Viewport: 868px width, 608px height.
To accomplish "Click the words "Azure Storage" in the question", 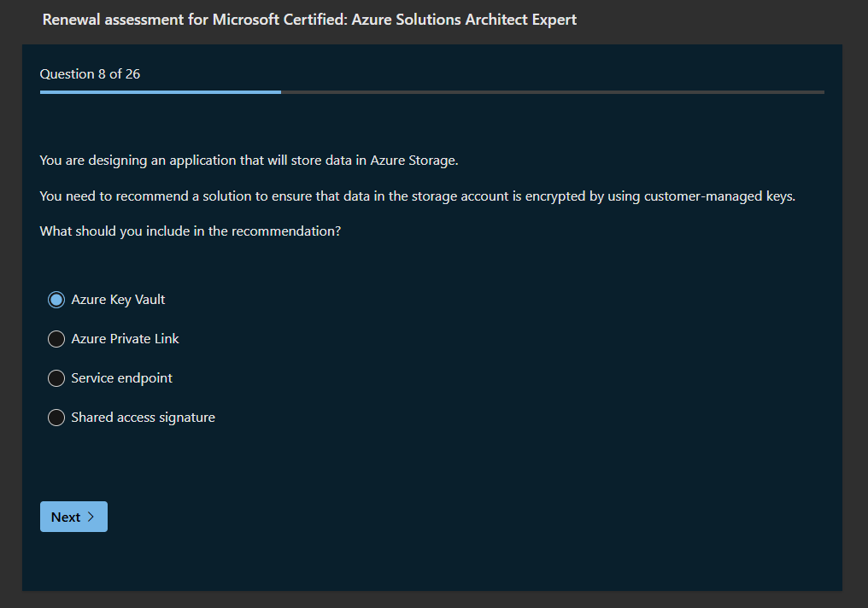I will pos(414,161).
